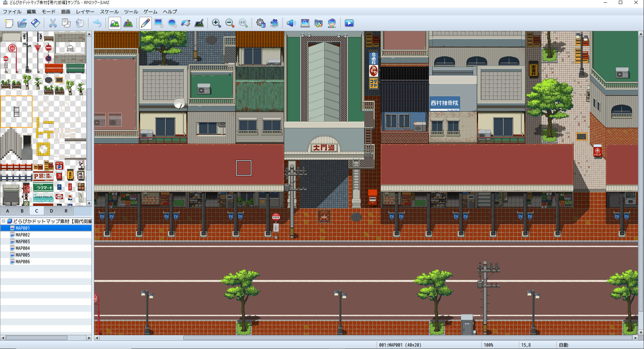This screenshot has height=349, width=644.
Task: Switch to Event editing mode
Action: click(x=128, y=23)
